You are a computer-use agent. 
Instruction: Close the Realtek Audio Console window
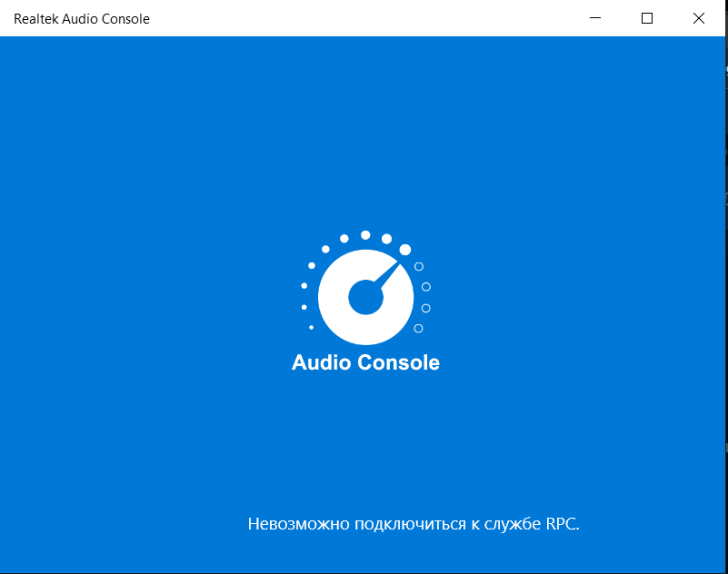coord(699,18)
